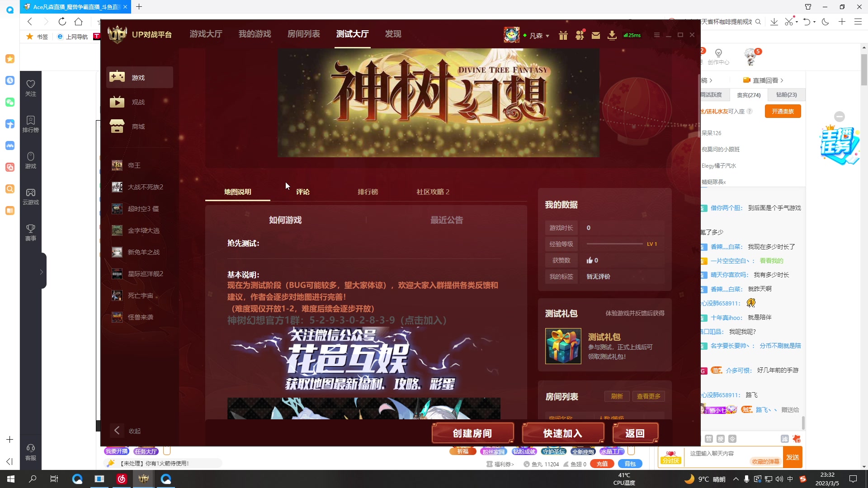Open the mail envelope icon
Image resolution: width=868 pixels, height=488 pixels.
point(596,35)
